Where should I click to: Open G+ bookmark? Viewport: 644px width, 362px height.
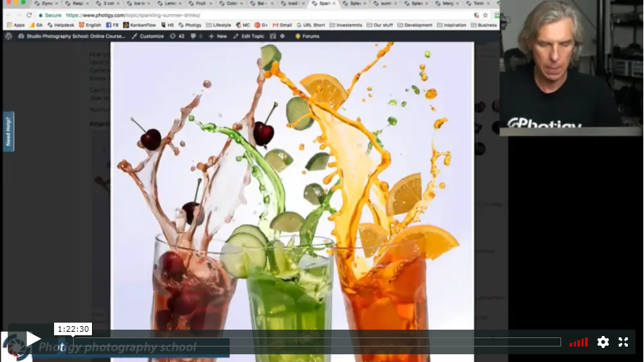(x=261, y=25)
